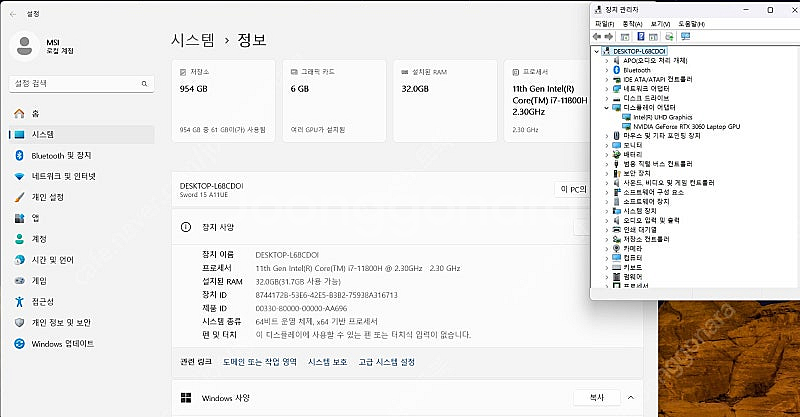Viewport: 800px width, 417px height.
Task: Click the Intel(R) UHD Graphics adapter icon
Action: tap(627, 117)
